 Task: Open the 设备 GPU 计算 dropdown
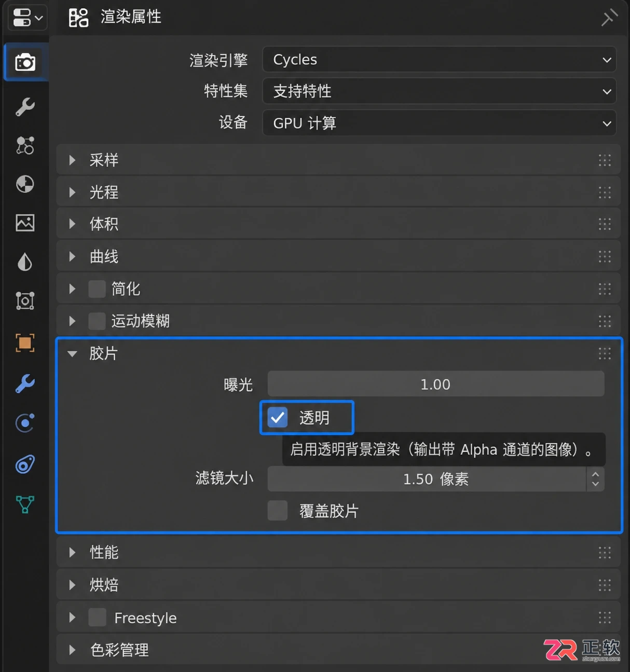[x=439, y=123]
